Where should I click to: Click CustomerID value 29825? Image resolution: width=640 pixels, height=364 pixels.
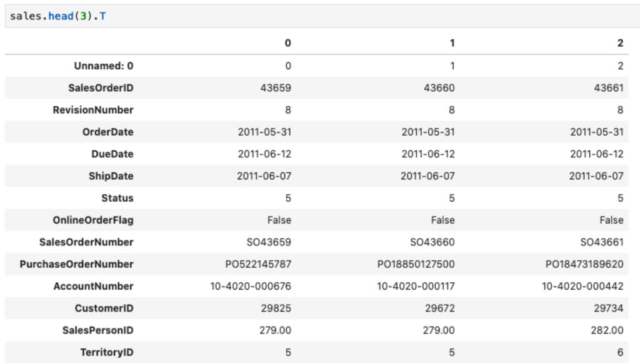(276, 308)
